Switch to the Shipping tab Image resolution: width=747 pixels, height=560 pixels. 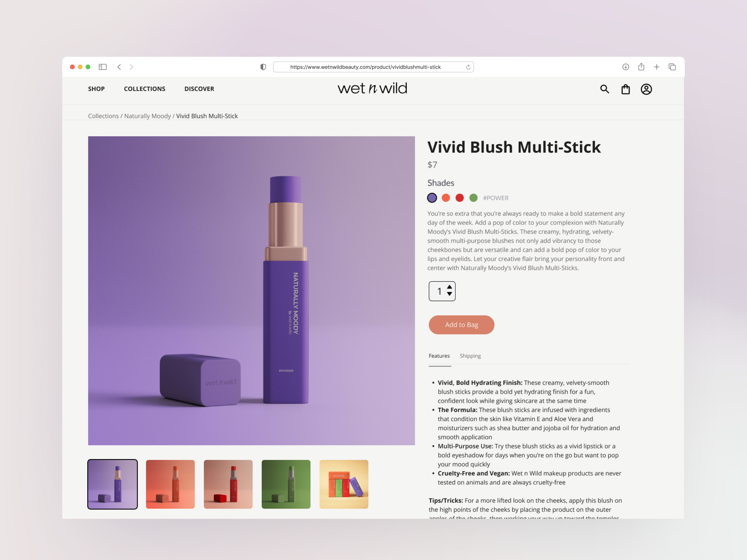(470, 356)
